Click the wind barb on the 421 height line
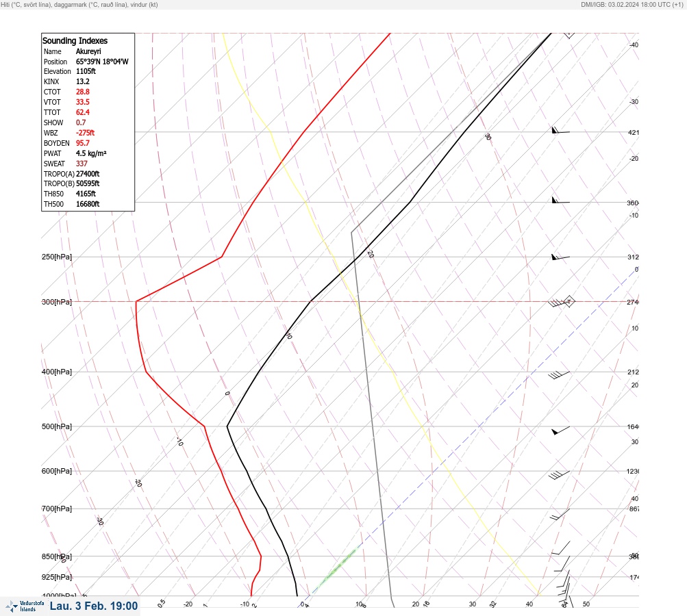 pyautogui.click(x=560, y=131)
